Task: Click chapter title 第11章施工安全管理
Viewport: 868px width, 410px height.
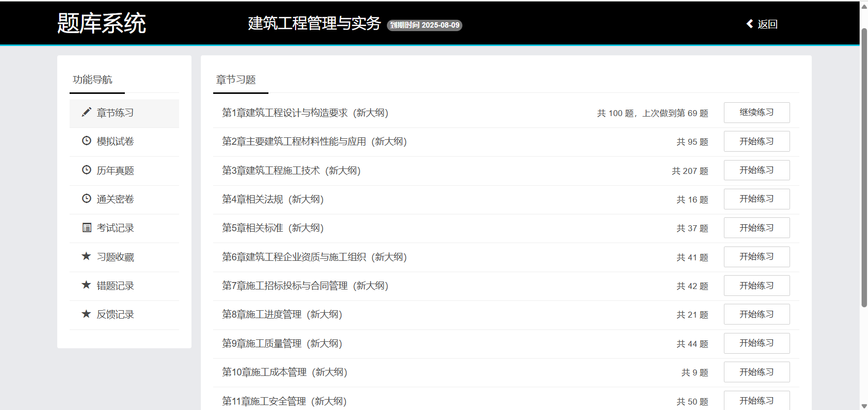Action: pyautogui.click(x=284, y=402)
